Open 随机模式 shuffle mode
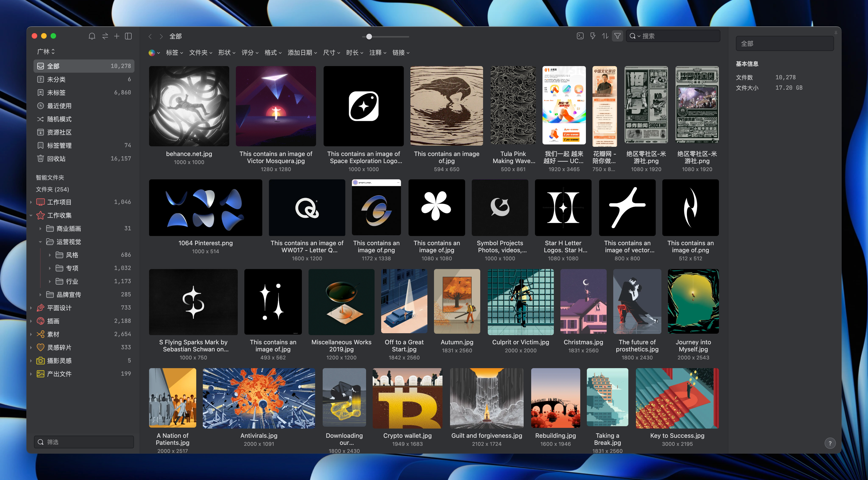 point(59,119)
